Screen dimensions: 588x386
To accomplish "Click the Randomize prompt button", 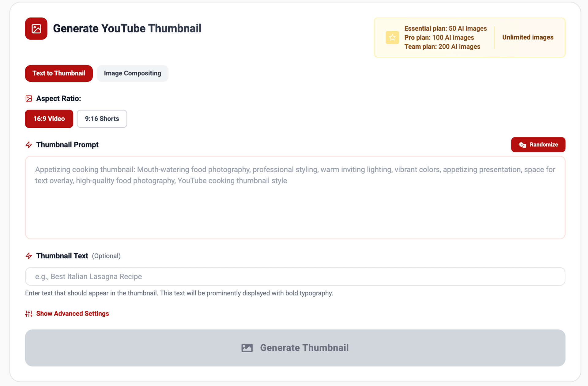I will tap(538, 144).
